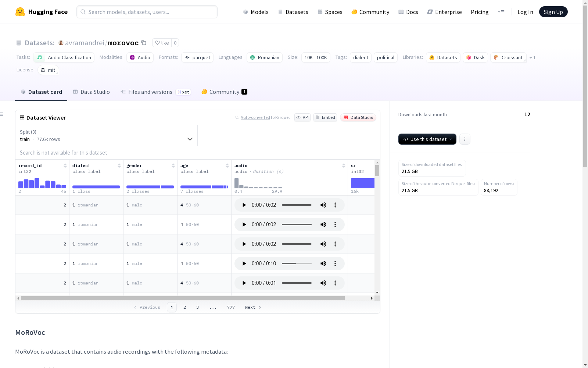Open more options on 0:10 audio player

tap(335, 263)
